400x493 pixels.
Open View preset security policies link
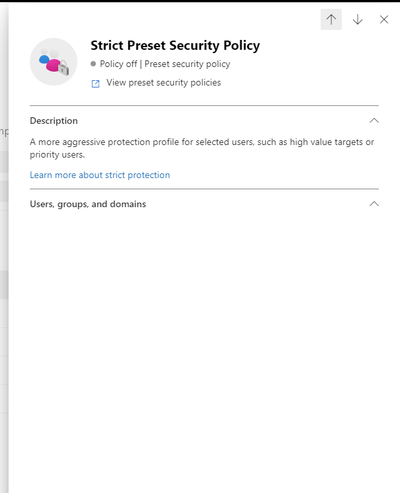[163, 83]
